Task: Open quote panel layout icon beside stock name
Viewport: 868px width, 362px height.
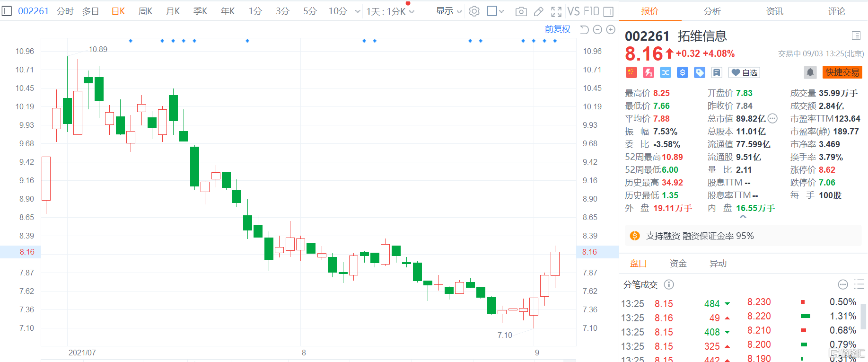Action: (856, 35)
